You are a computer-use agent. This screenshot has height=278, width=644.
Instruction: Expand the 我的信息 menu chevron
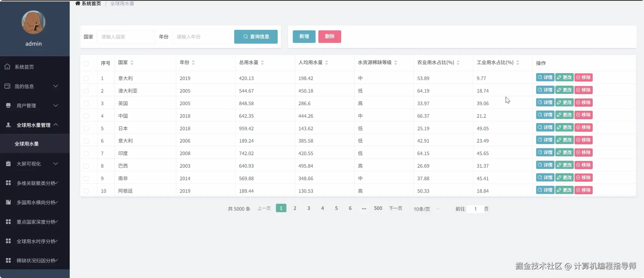(x=56, y=86)
